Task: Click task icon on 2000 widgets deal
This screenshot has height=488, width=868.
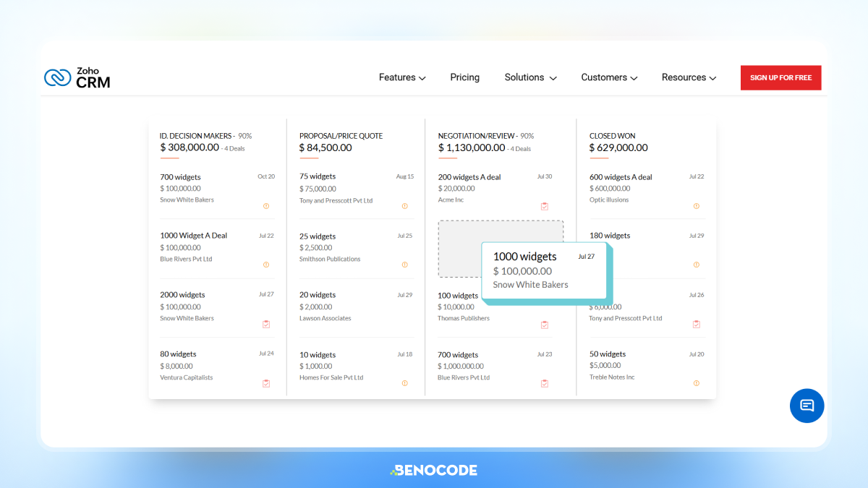Action: (x=266, y=325)
